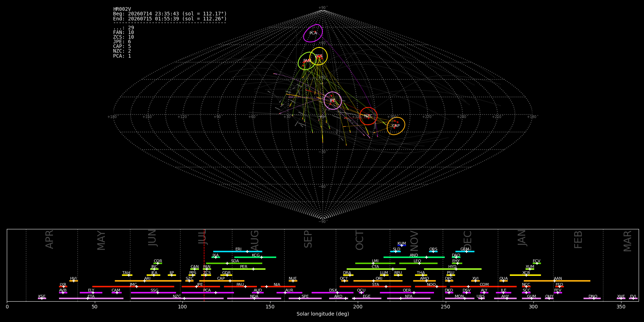The width and height of the screenshot is (644, 322).
Task: Click the 'PCA: 1' legend count
Action: [x=122, y=56]
